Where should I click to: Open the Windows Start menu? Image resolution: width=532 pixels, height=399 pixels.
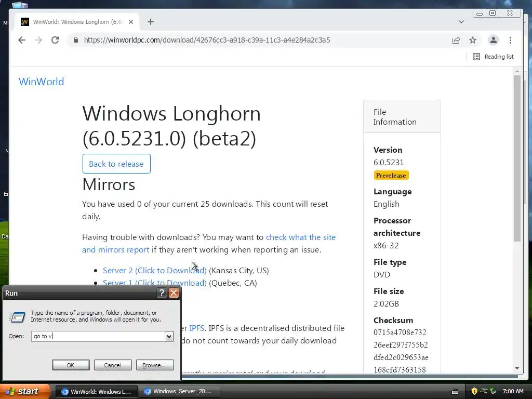tap(25, 391)
